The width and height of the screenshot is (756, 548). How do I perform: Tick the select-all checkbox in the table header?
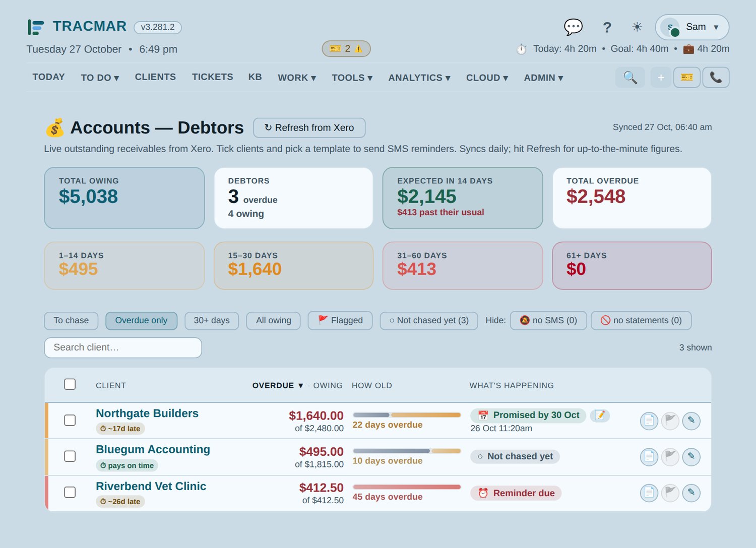[70, 384]
